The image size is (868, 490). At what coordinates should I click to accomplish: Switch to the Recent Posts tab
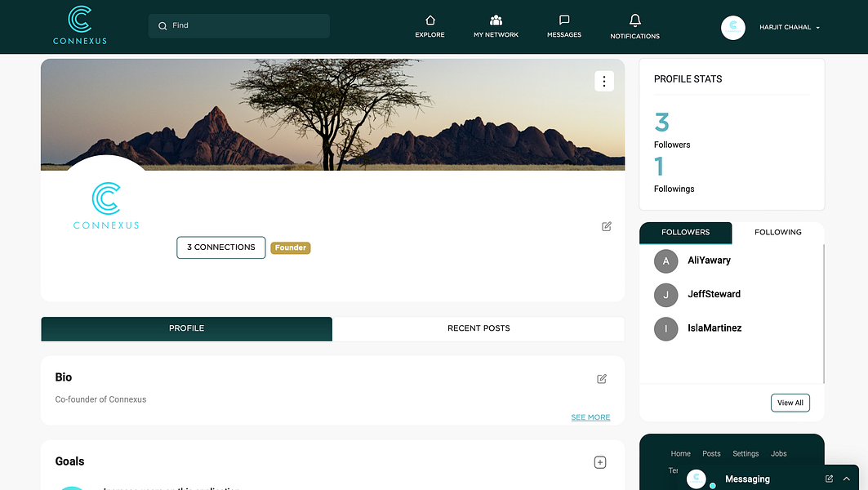tap(479, 328)
